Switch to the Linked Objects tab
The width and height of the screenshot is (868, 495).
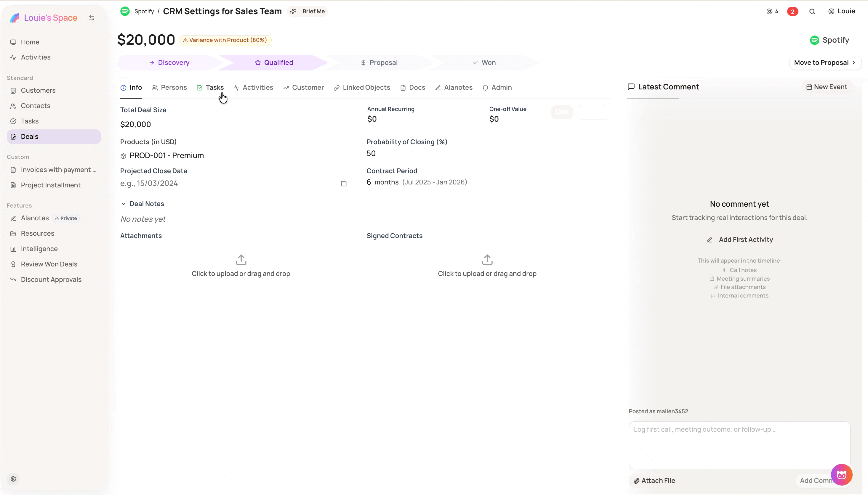click(361, 87)
